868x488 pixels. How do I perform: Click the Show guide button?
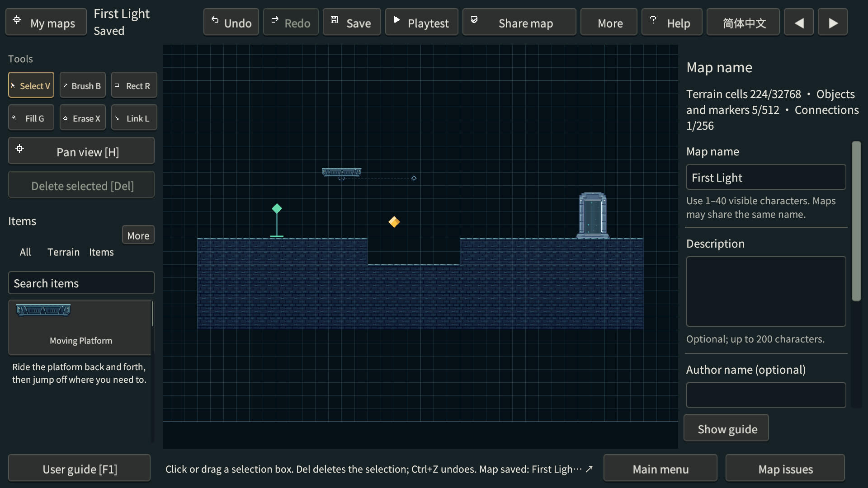(x=726, y=428)
